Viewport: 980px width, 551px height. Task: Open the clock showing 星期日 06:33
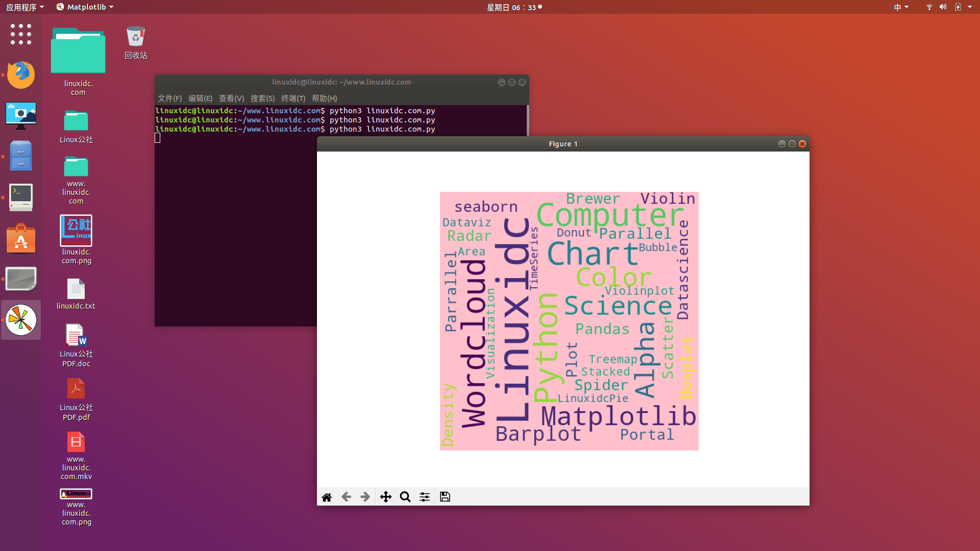click(514, 7)
